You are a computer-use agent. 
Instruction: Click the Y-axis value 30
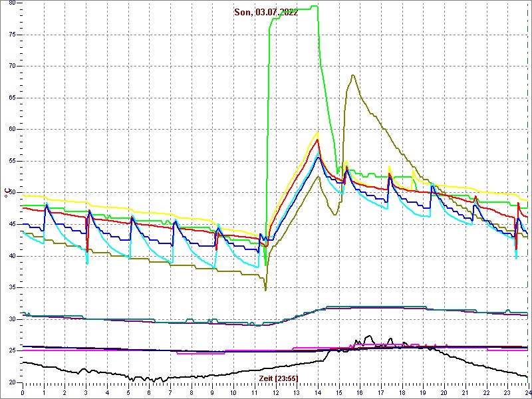pos(13,319)
